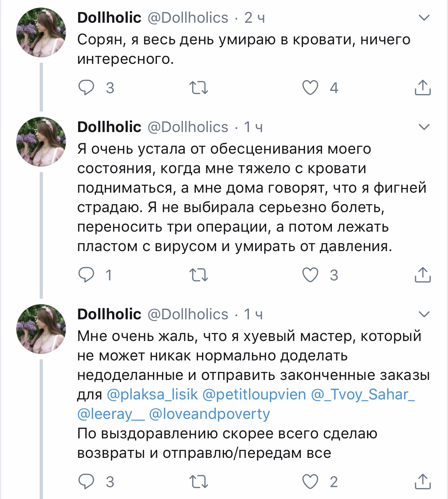Screen dimensions: 448x499
Task: Retweet the second tweet about illness
Action: (x=199, y=275)
